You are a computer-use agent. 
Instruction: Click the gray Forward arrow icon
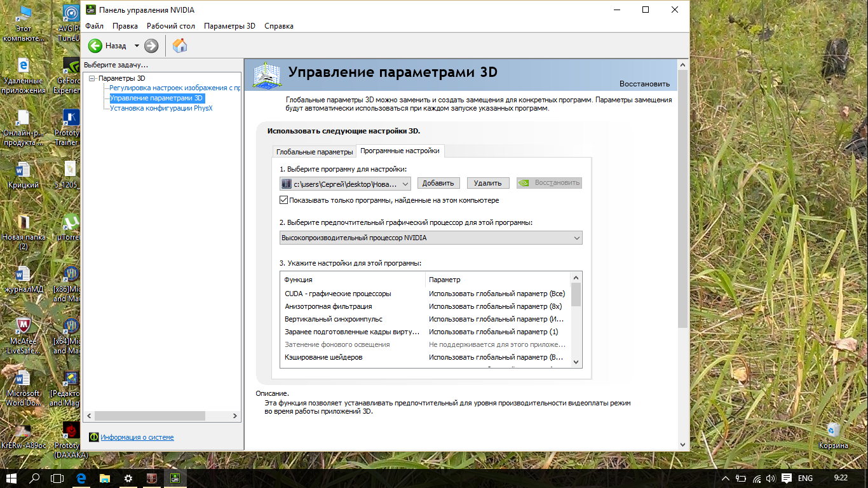[151, 46]
